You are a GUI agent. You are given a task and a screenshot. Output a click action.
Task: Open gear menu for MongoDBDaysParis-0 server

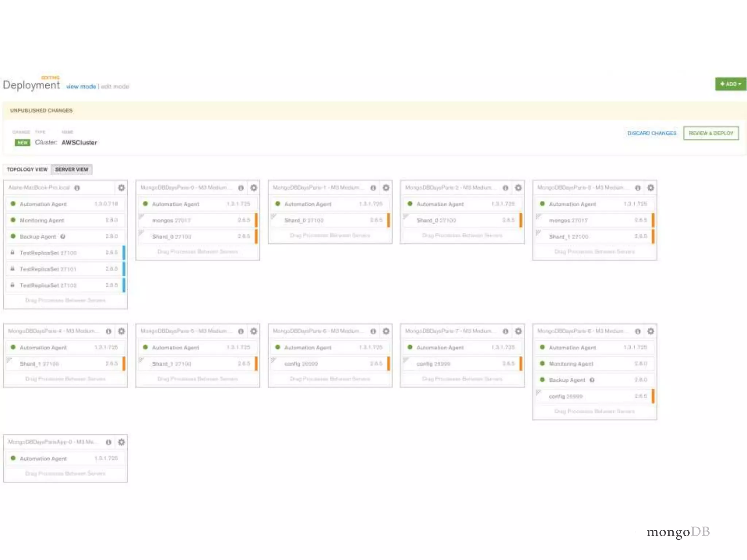pyautogui.click(x=254, y=188)
